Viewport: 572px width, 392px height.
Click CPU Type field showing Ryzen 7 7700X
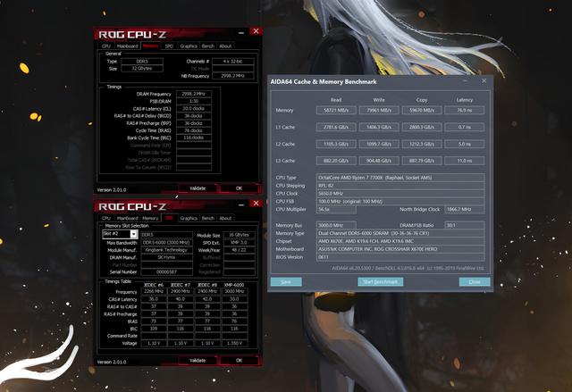click(x=400, y=178)
